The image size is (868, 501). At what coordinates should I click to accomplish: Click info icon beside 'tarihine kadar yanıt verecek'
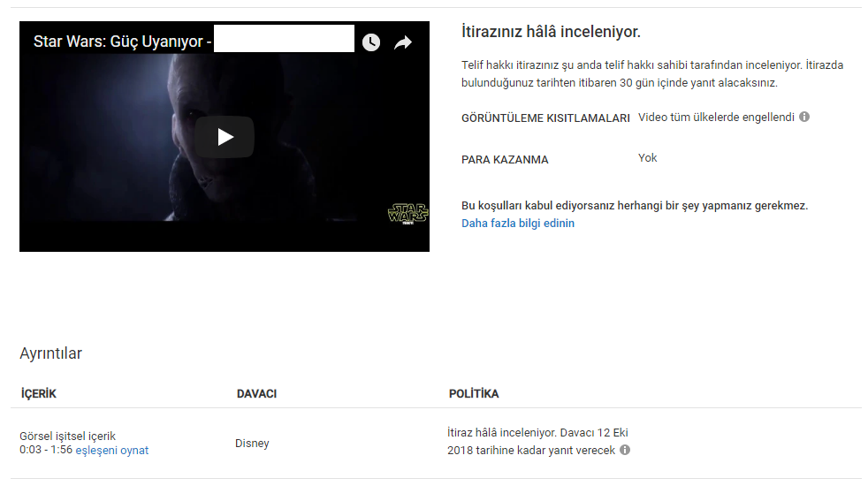click(x=625, y=450)
